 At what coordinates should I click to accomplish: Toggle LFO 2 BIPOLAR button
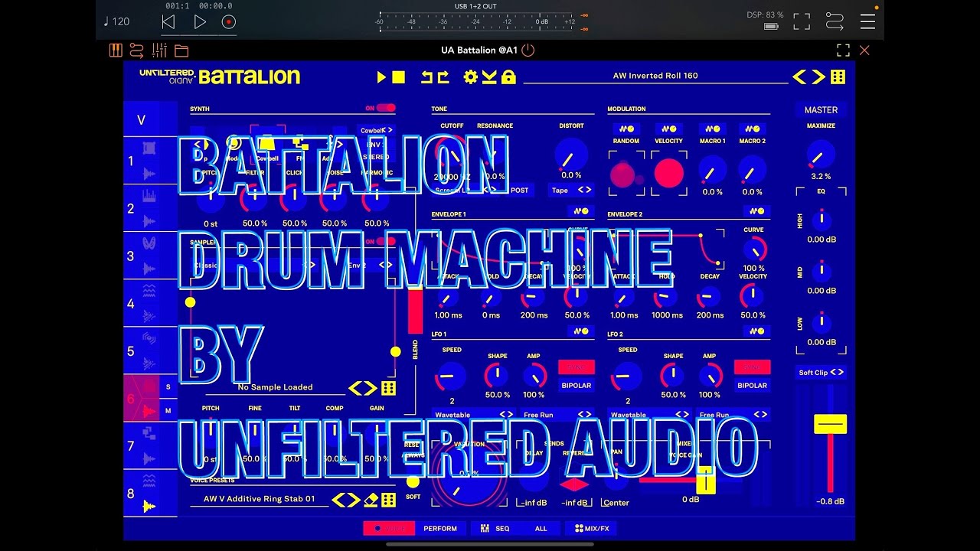click(x=752, y=386)
